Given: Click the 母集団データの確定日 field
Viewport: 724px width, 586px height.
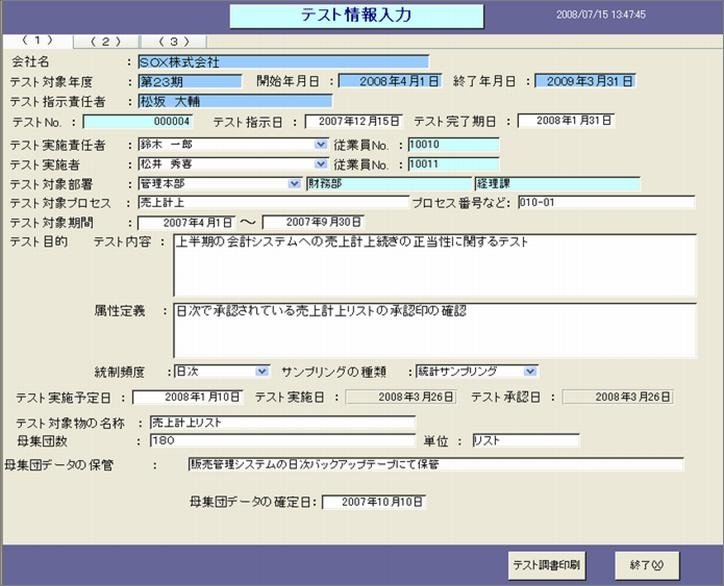Looking at the screenshot, I should [x=374, y=502].
